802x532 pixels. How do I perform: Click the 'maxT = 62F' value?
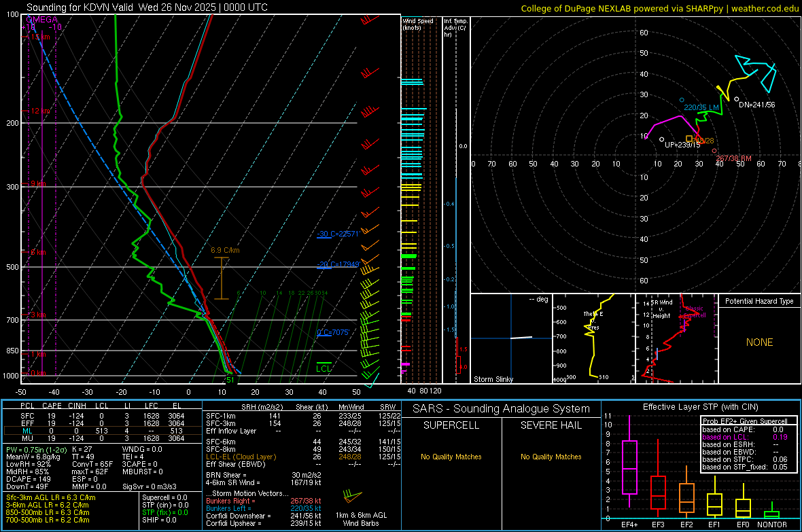[x=90, y=472]
